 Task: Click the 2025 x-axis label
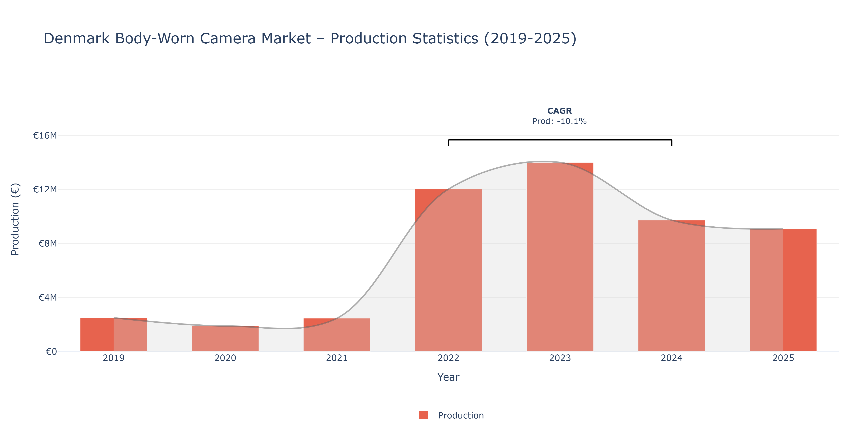(783, 358)
